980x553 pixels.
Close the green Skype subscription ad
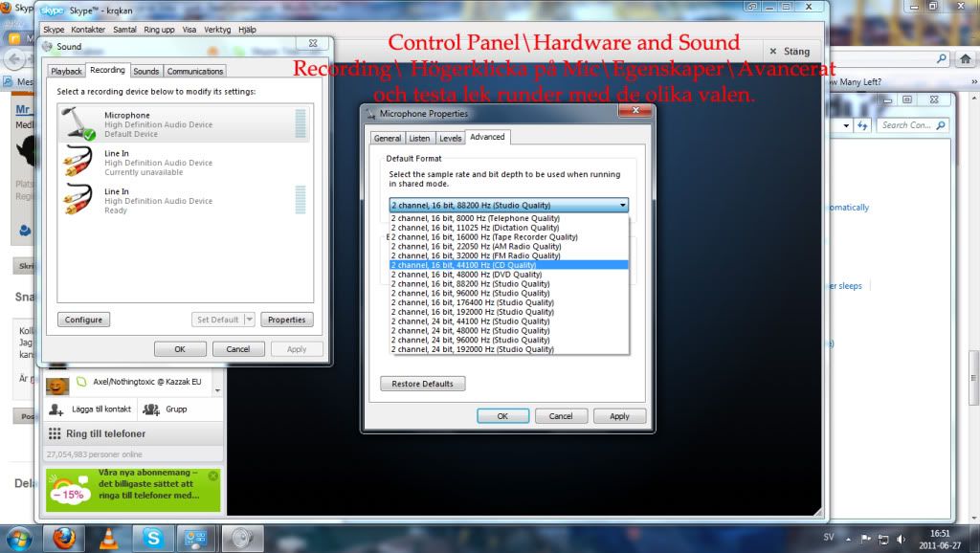pos(213,476)
